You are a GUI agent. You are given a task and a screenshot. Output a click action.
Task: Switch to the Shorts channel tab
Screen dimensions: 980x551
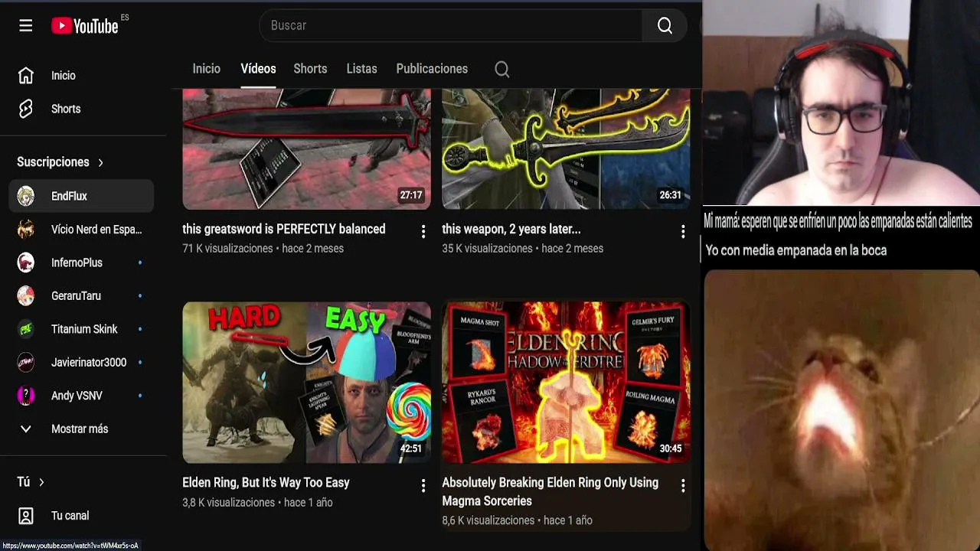pos(310,69)
